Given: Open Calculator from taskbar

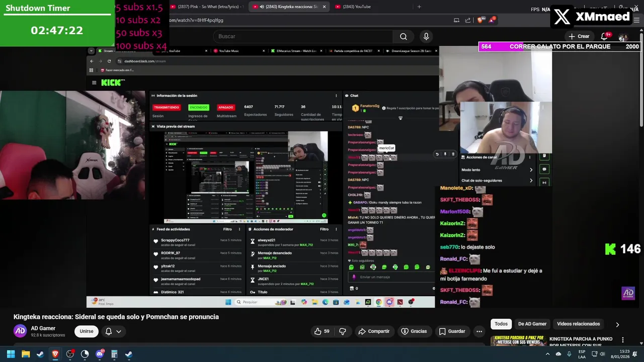Looking at the screenshot, I should point(114,354).
